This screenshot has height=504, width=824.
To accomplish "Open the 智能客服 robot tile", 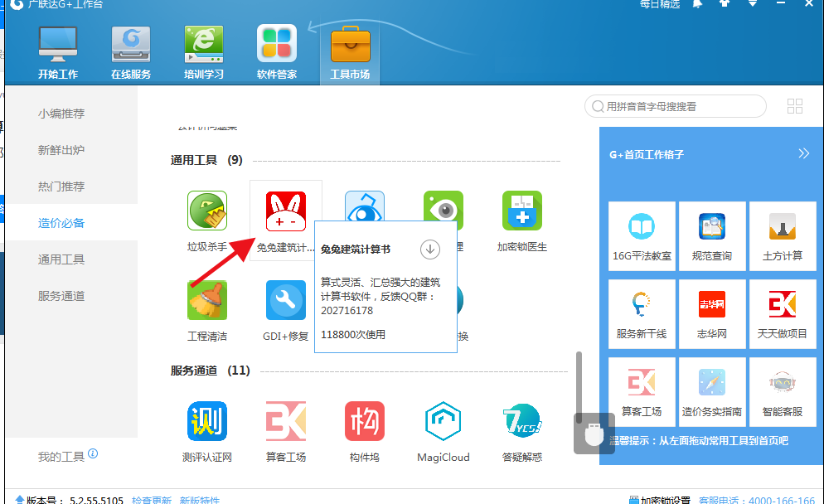I will 783,391.
